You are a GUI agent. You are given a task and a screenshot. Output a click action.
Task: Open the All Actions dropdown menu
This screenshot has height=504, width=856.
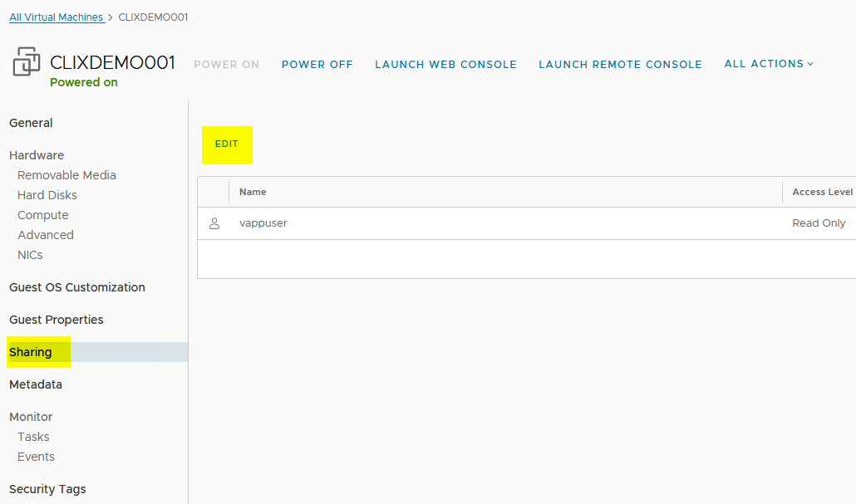(x=769, y=64)
